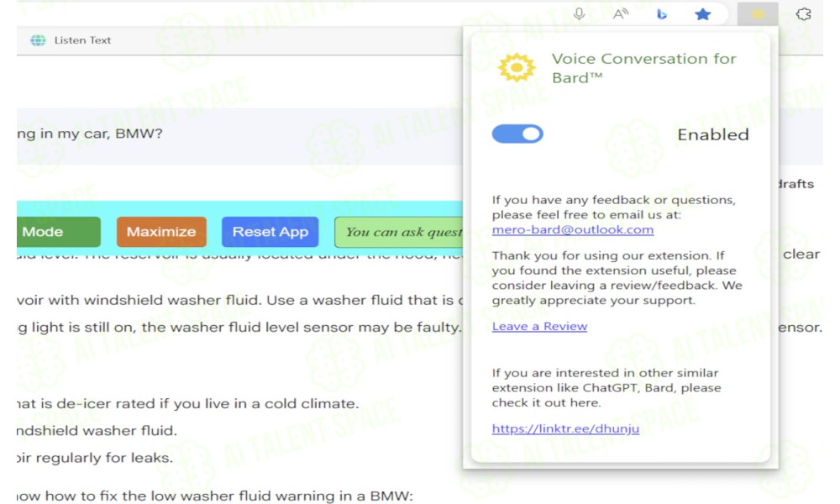Click the text 'fix the low washer fluid warning in a BMW:'
Viewport: 840px width, 504px height.
258,496
